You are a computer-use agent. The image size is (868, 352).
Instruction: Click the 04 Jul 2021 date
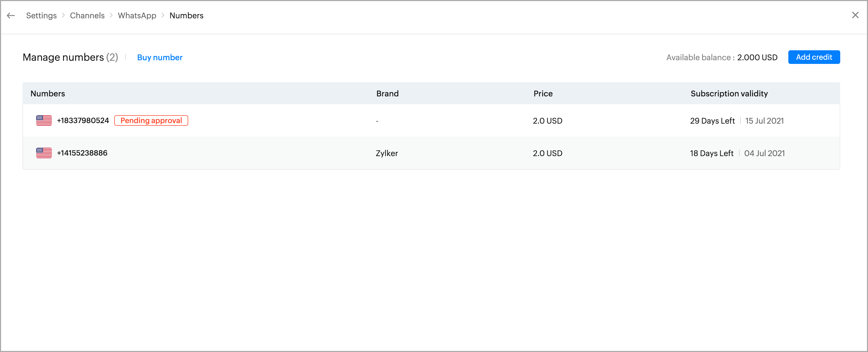[x=764, y=153]
